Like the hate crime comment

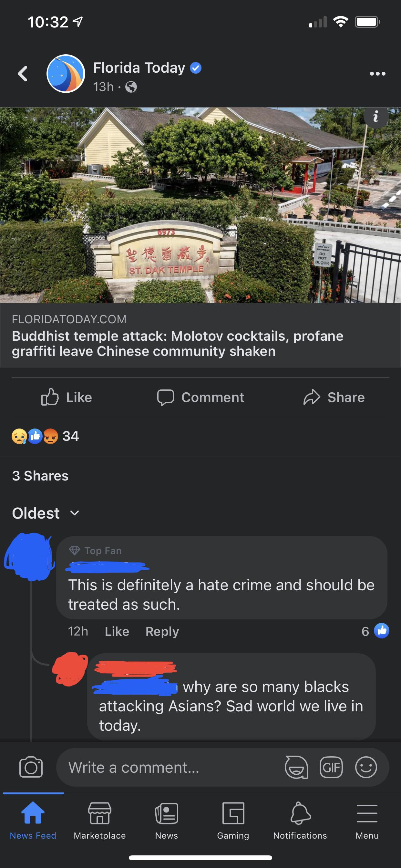[117, 631]
